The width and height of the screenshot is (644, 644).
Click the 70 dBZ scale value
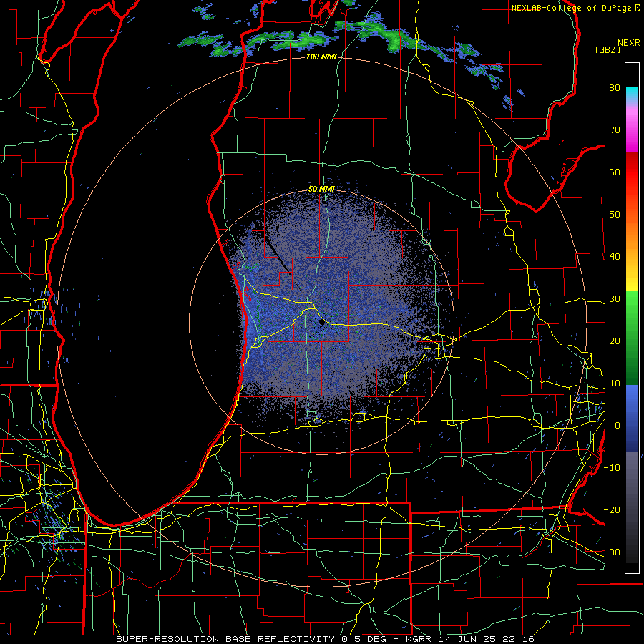click(615, 130)
